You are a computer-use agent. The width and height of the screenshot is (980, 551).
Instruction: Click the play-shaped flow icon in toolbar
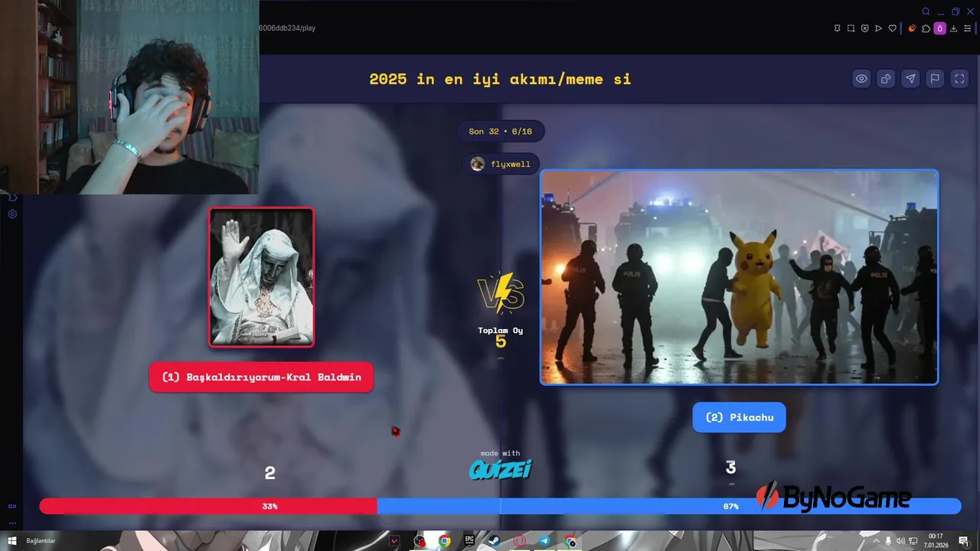[878, 28]
